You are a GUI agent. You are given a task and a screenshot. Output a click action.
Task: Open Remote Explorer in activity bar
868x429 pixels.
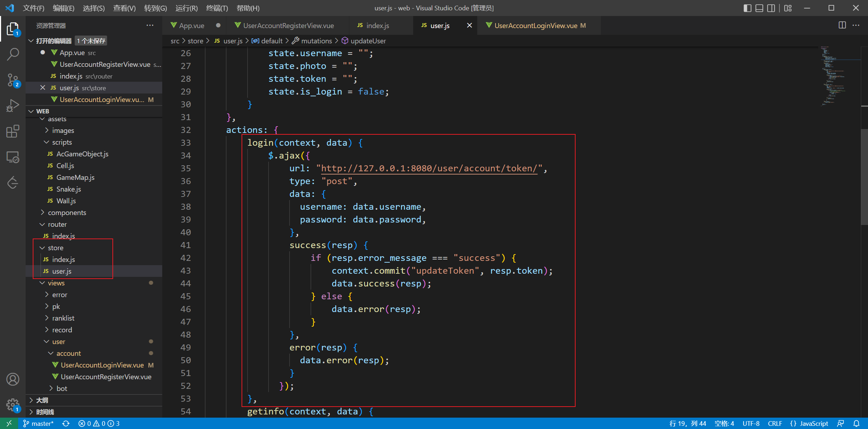(x=13, y=157)
